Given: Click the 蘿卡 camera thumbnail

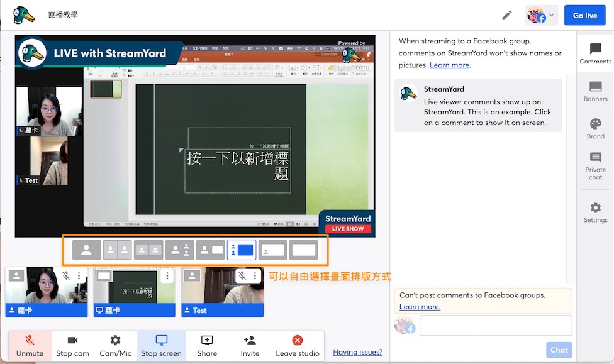Looking at the screenshot, I should click(46, 292).
